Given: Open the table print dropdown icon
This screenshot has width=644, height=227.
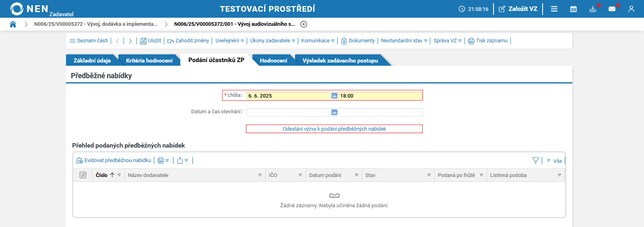Looking at the screenshot, I should pyautogui.click(x=163, y=160).
